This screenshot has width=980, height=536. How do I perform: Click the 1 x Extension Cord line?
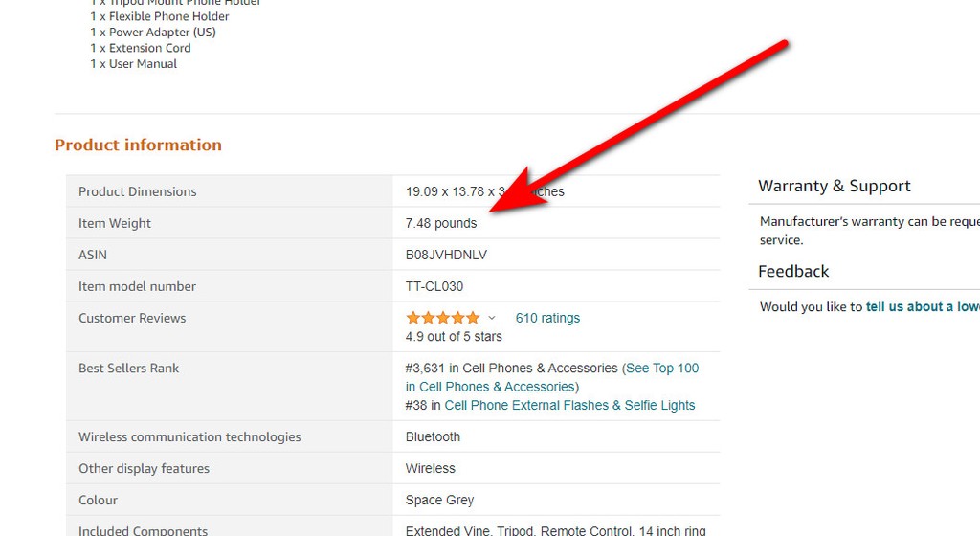[140, 48]
